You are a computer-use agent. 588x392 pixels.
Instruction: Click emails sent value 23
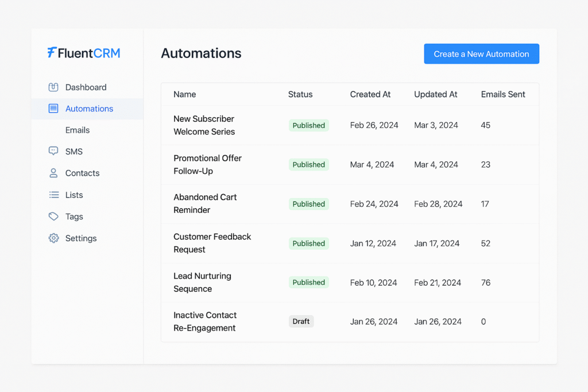(x=486, y=165)
